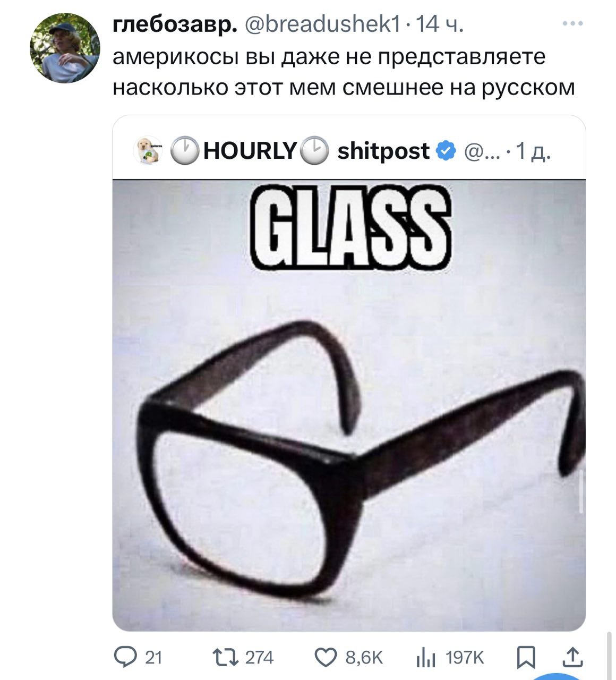Open the quoted tweet 1 д. timestamp
Viewport: 616px width, 680px height.
point(534,152)
